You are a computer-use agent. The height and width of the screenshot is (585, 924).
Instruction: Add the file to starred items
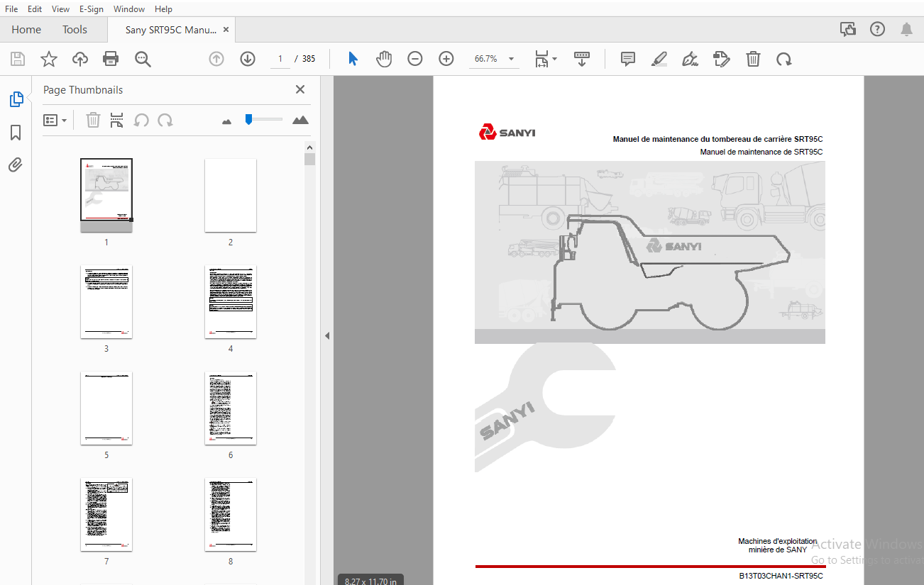pyautogui.click(x=48, y=59)
